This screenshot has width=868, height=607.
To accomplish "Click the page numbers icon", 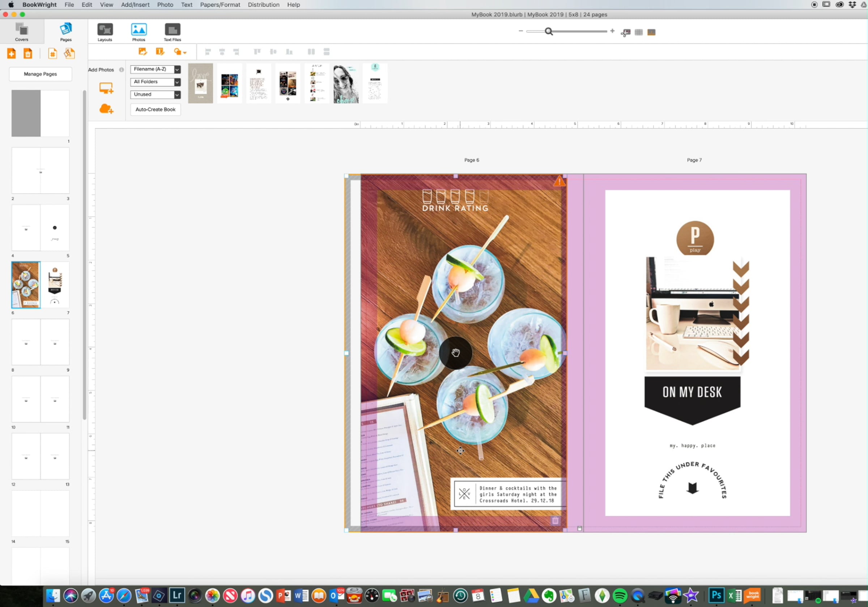I will click(52, 53).
